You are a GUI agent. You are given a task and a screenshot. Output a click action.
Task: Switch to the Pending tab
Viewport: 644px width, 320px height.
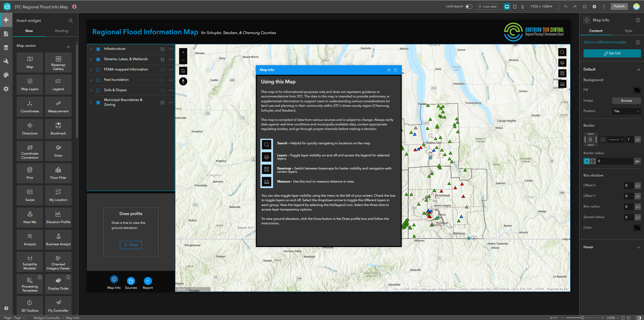[61, 31]
